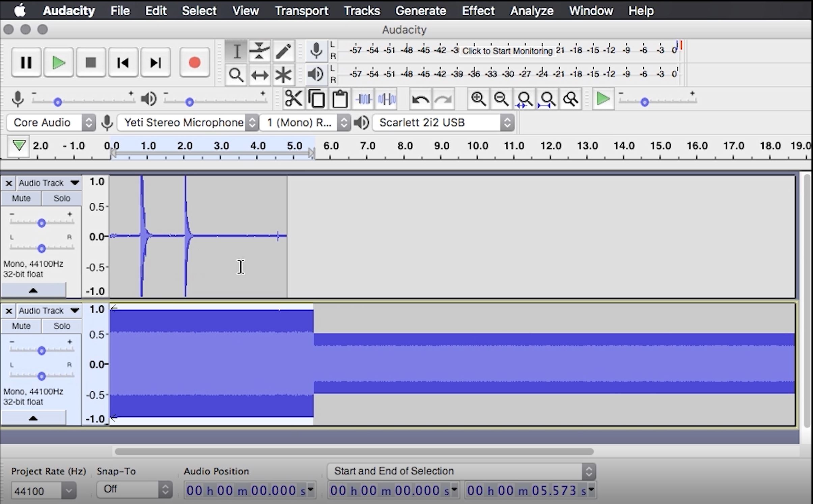The width and height of the screenshot is (813, 504).
Task: Select the Envelope tool
Action: click(259, 51)
